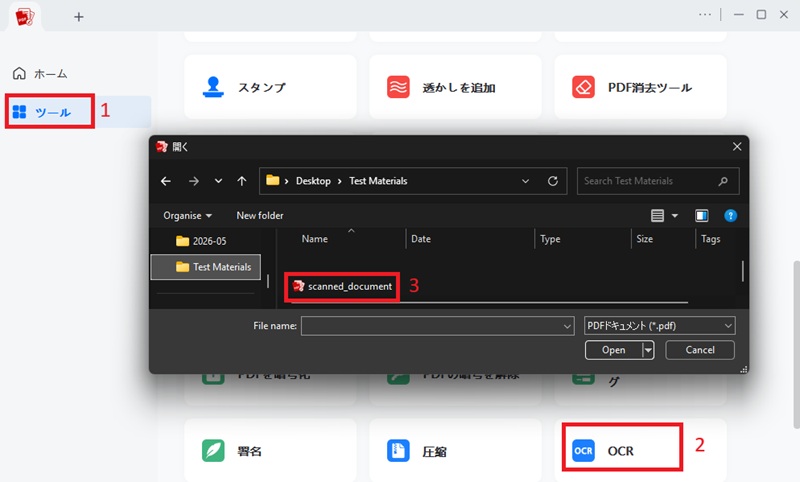Go up one folder level arrow
The height and width of the screenshot is (482, 800).
click(x=242, y=181)
